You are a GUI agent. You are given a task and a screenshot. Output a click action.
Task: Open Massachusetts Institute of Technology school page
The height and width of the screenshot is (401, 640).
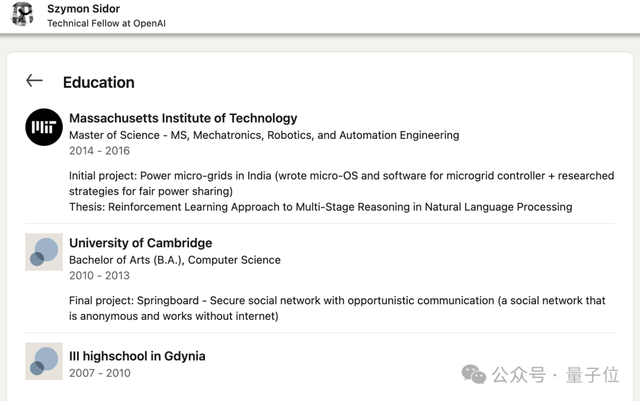(183, 118)
